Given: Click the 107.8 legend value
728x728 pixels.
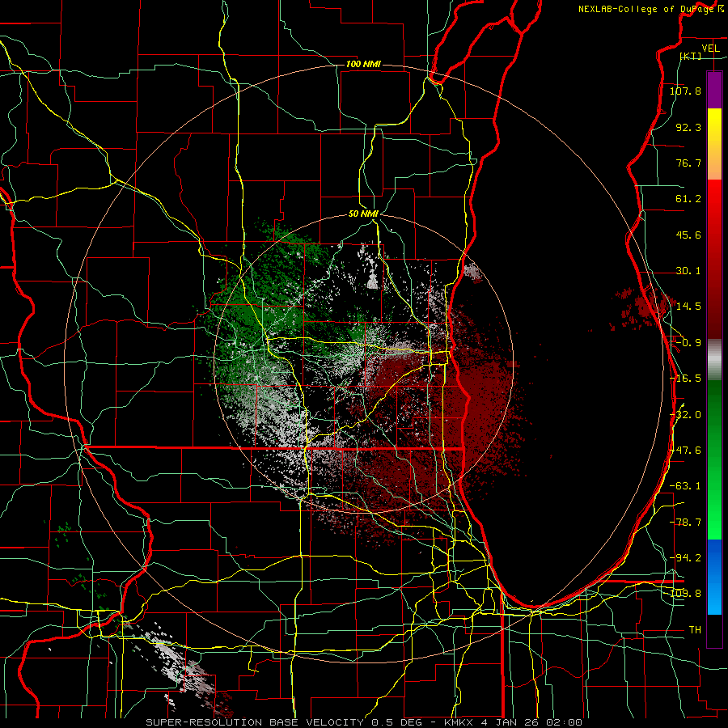Looking at the screenshot, I should (x=686, y=91).
